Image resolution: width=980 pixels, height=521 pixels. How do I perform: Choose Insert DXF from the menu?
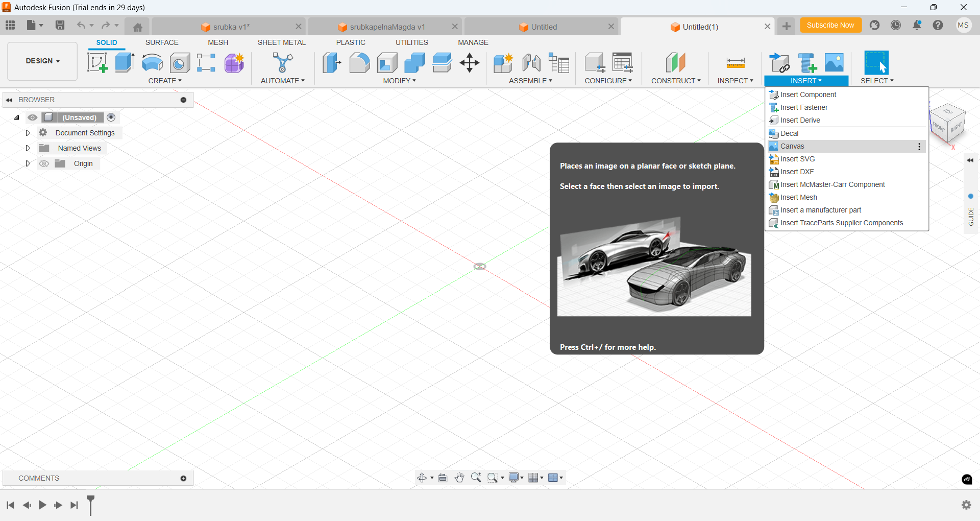point(847,172)
